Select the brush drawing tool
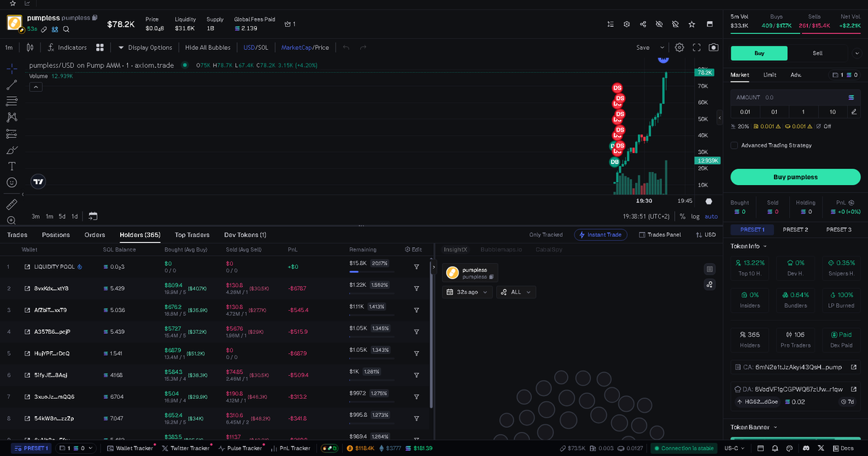Screen dimensions: 868x456 coord(12,150)
